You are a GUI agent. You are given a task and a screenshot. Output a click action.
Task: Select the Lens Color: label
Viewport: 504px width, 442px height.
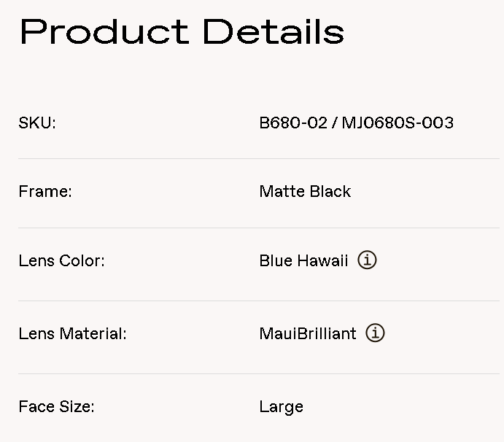tap(61, 261)
